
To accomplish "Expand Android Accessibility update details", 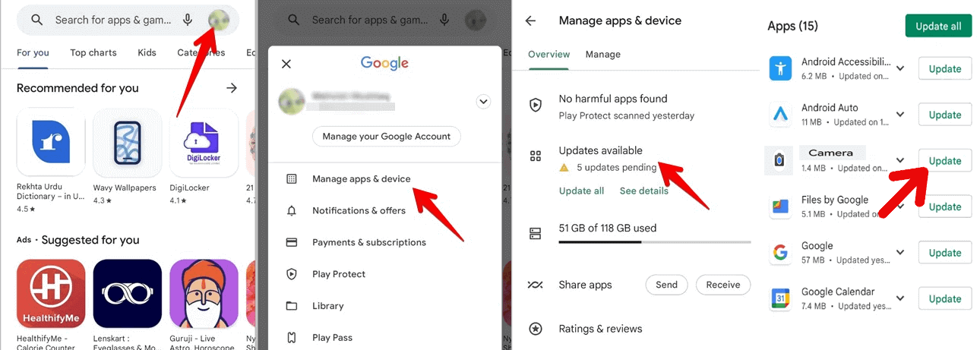I will coord(900,68).
